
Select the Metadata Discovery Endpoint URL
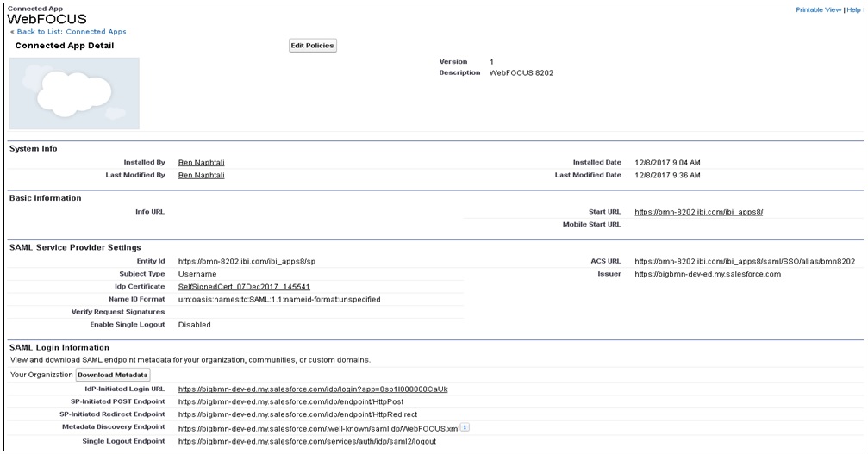pos(319,428)
